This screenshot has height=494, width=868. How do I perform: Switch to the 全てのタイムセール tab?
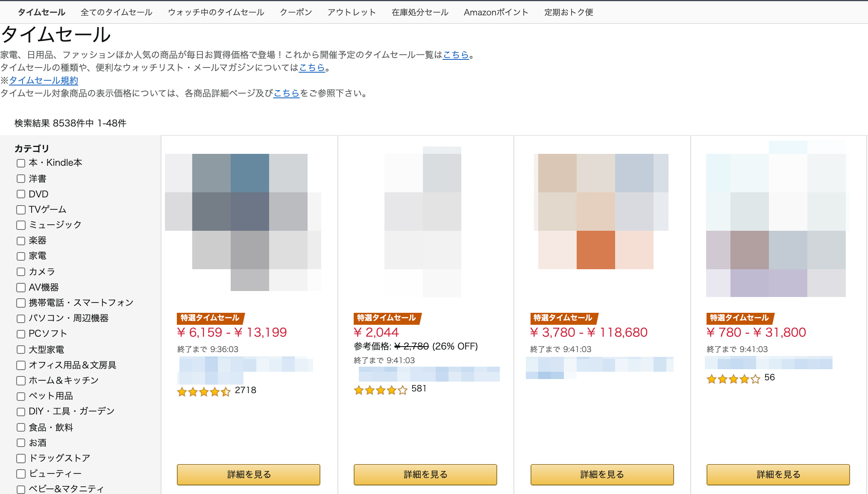point(117,12)
